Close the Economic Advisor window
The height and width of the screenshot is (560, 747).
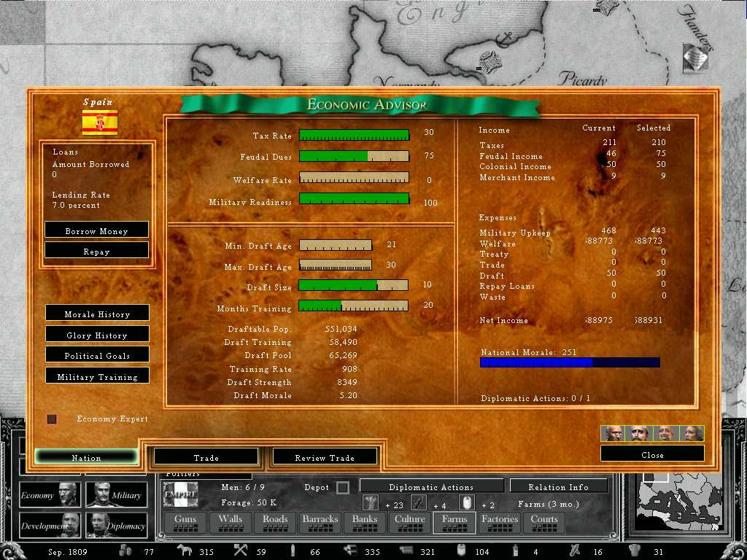652,454
